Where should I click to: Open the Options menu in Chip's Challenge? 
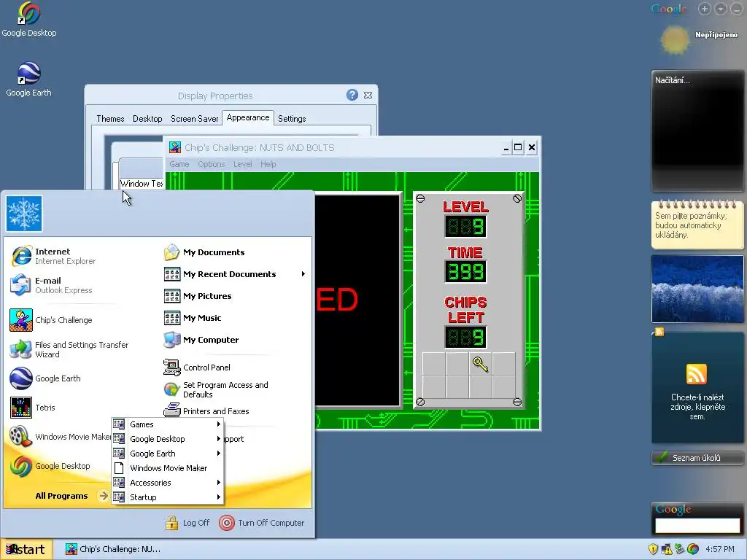pyautogui.click(x=211, y=164)
